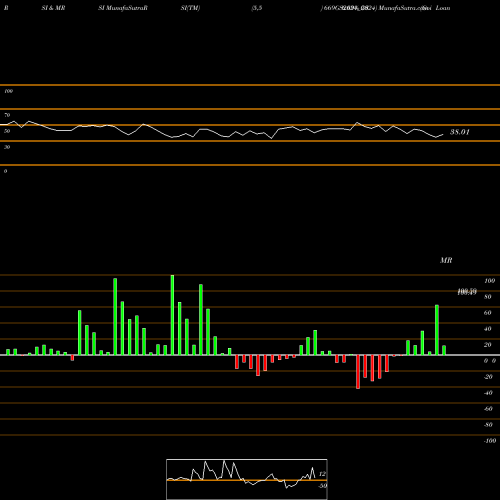Click the 'SI & MR' header text
The height and width of the screenshot is (500, 500).
pyautogui.click(x=53, y=8)
